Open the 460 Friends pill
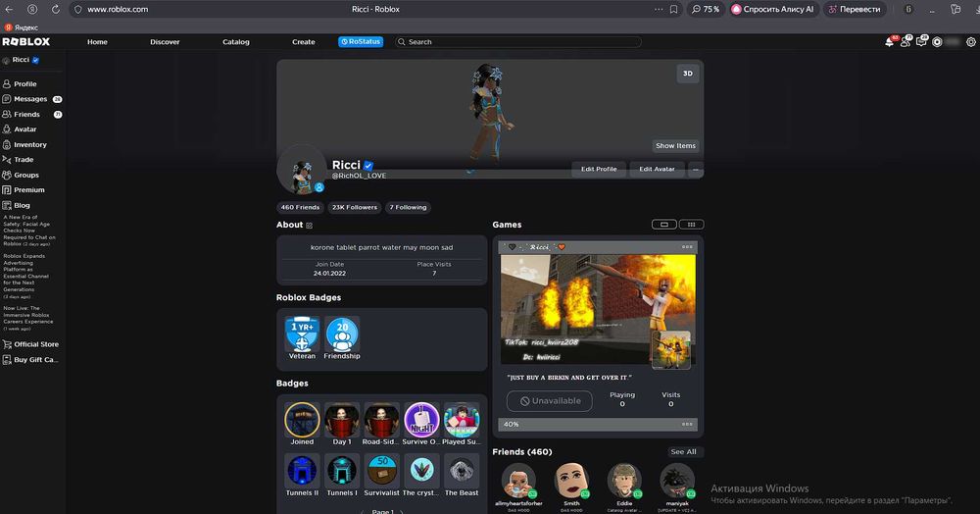The height and width of the screenshot is (514, 980). (x=300, y=207)
